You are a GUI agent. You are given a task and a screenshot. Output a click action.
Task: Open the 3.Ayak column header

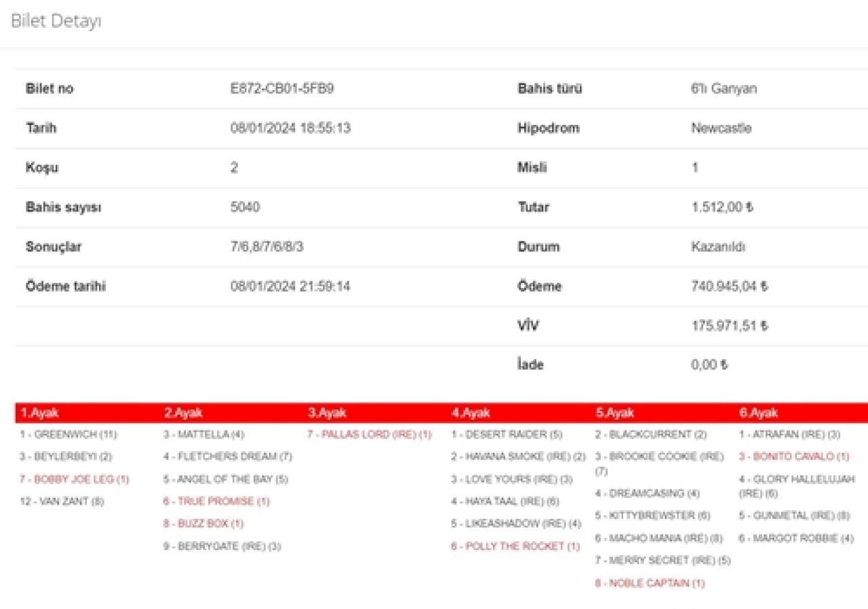pos(327,413)
